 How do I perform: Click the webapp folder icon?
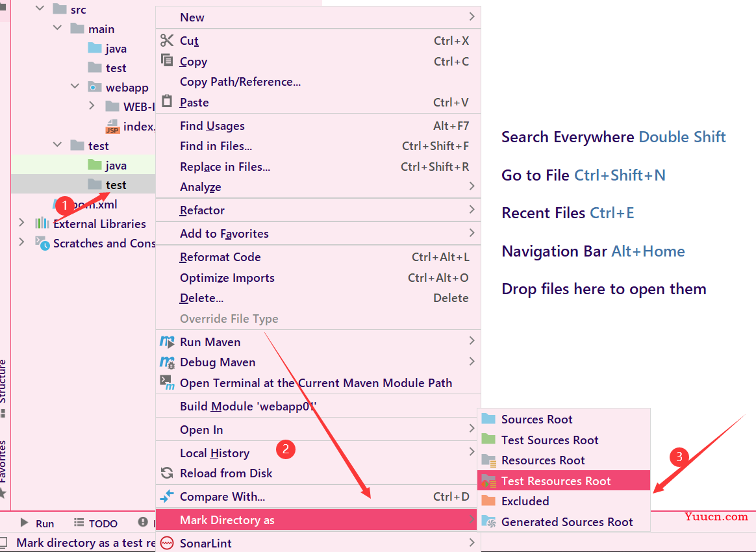[95, 87]
